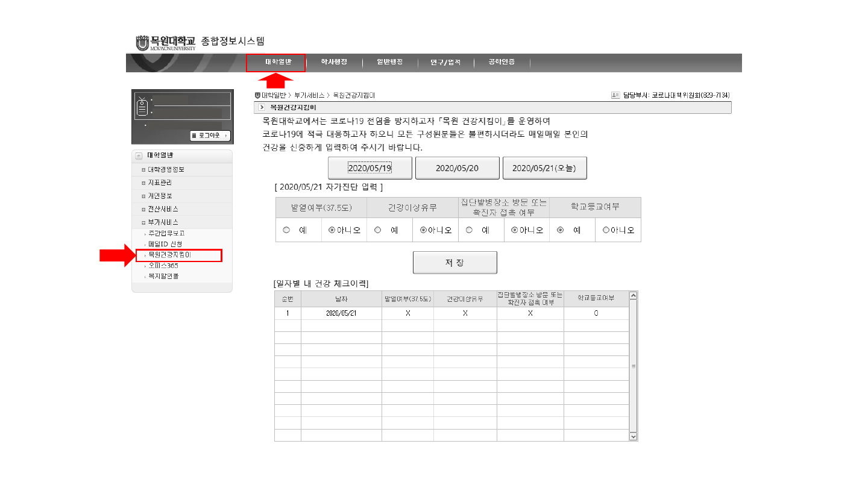This screenshot has width=868, height=488.
Task: Open 학사행정 top menu
Action: pos(334,62)
